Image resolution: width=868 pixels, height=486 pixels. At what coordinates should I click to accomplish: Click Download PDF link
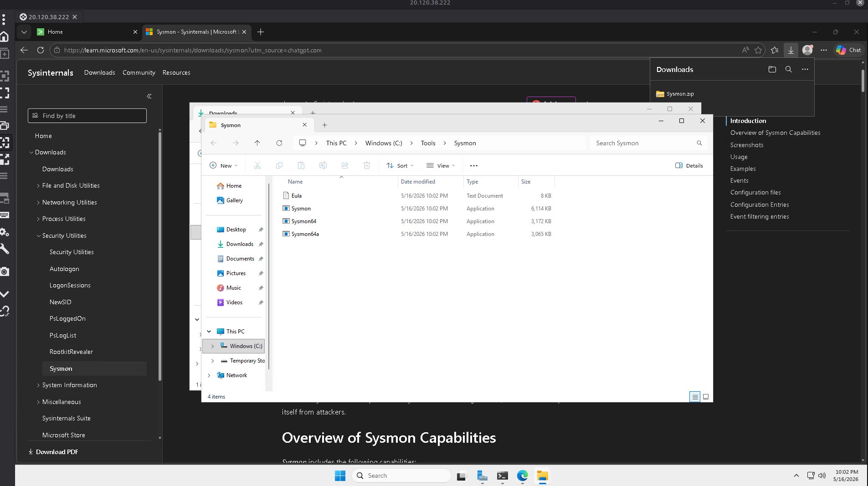53,452
